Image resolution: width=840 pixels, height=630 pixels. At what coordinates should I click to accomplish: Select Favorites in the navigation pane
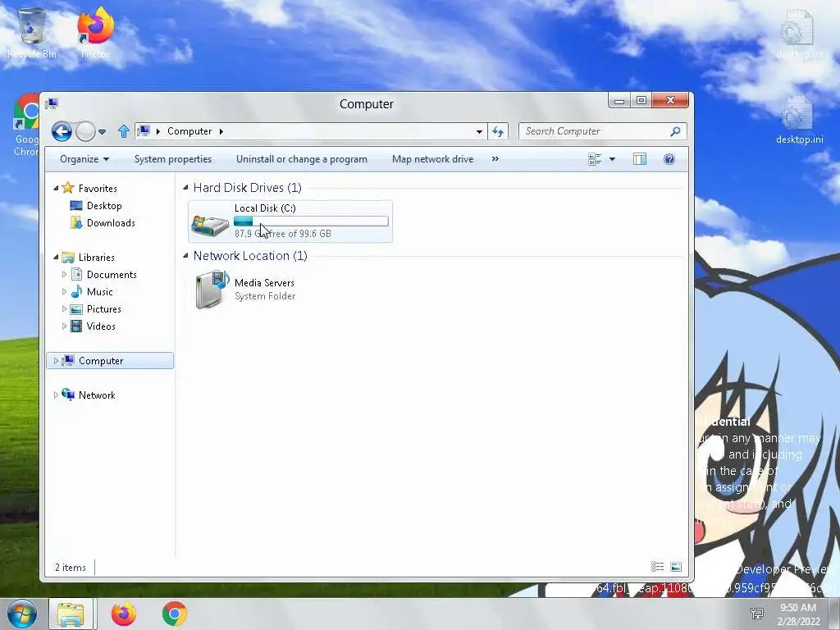pyautogui.click(x=98, y=188)
